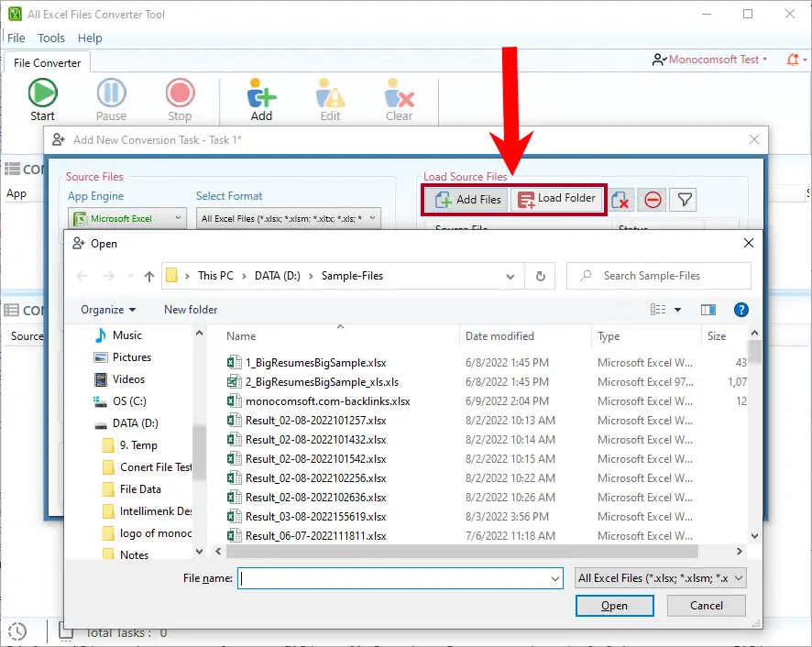Close the Add New Conversion Task dialog

(754, 140)
